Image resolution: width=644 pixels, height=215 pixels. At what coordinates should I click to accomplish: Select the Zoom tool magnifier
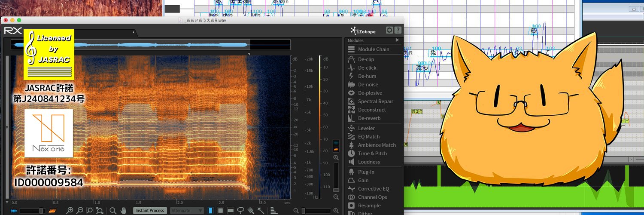tap(113, 211)
